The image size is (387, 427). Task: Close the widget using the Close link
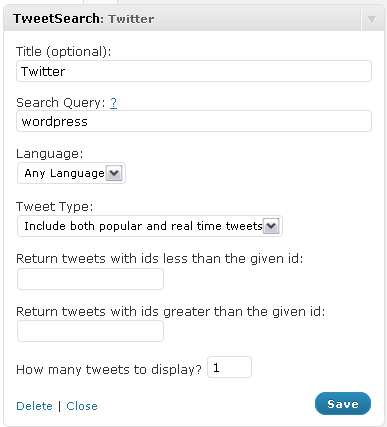(x=82, y=406)
